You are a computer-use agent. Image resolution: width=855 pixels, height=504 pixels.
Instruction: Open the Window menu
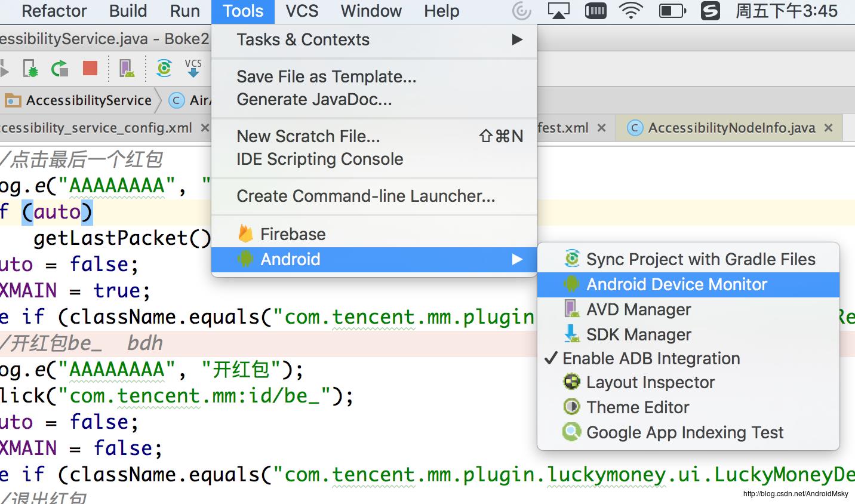[371, 11]
